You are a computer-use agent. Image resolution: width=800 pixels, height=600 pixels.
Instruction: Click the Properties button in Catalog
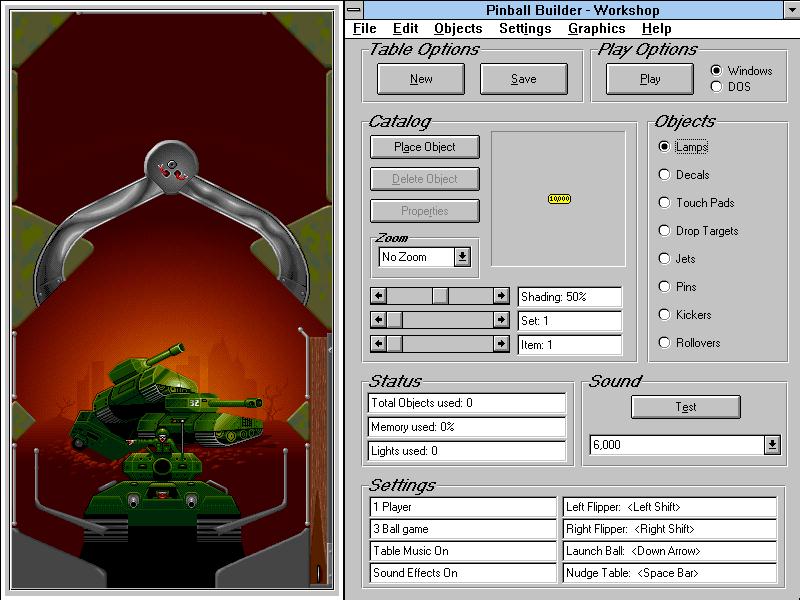[424, 211]
